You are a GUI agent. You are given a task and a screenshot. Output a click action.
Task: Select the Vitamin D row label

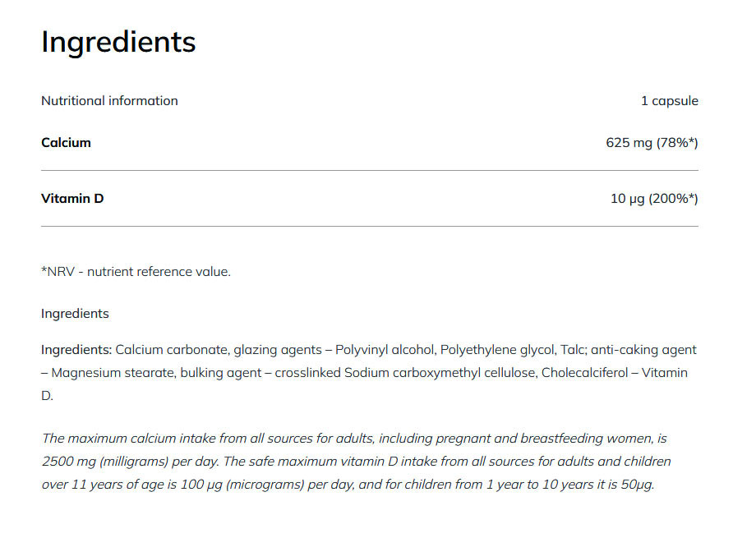pyautogui.click(x=72, y=199)
